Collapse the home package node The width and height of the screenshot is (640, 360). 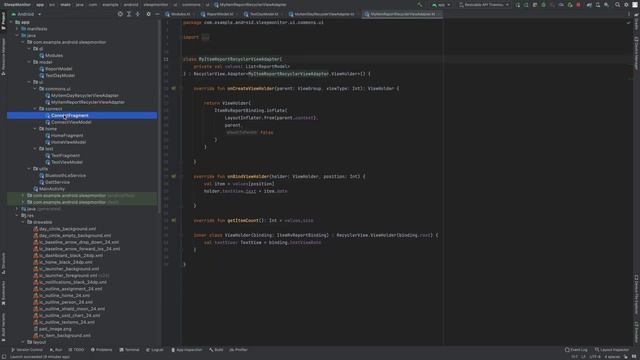[x=35, y=129]
